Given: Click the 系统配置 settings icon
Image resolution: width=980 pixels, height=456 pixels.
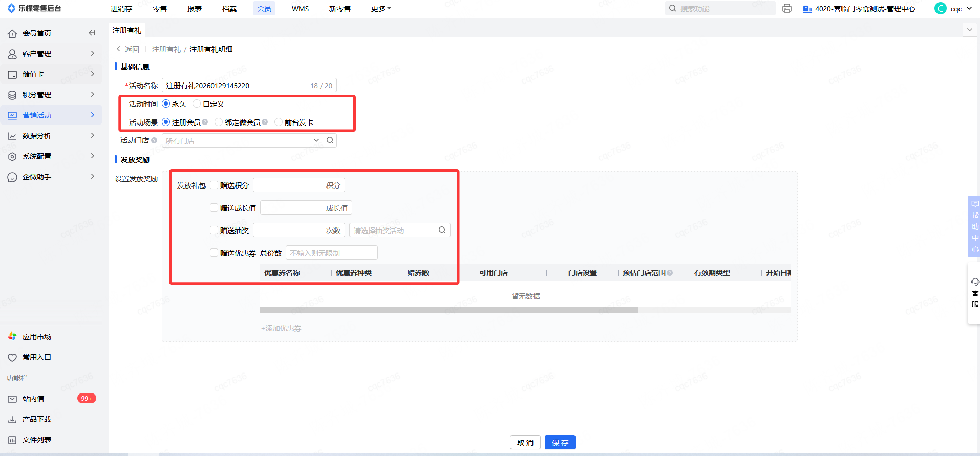Looking at the screenshot, I should coord(12,156).
